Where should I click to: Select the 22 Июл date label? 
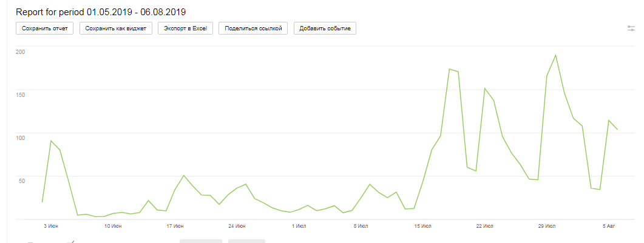pos(485,226)
